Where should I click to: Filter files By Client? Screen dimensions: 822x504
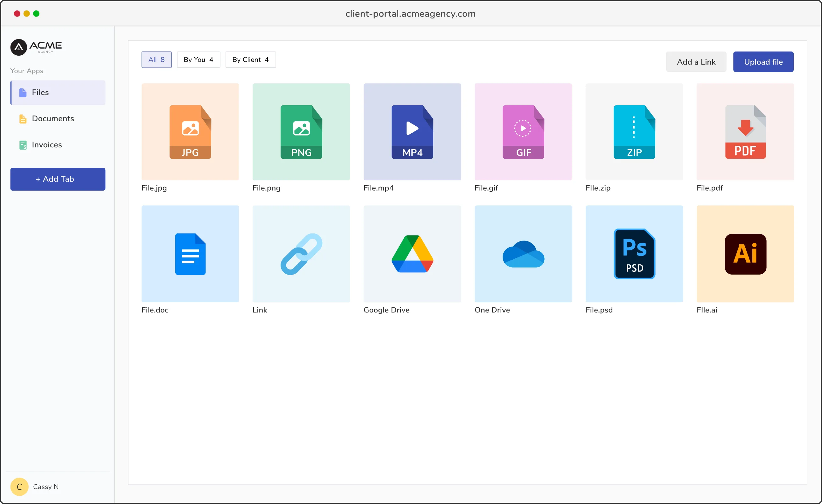click(251, 60)
